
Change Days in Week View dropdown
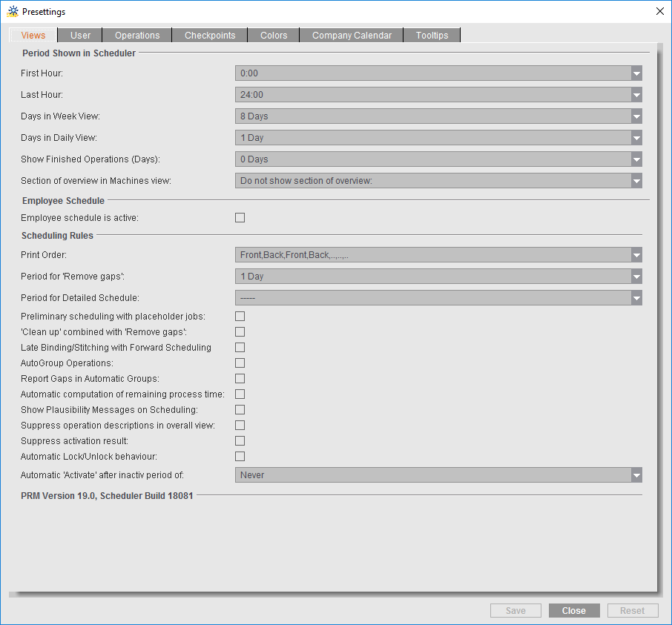point(438,116)
